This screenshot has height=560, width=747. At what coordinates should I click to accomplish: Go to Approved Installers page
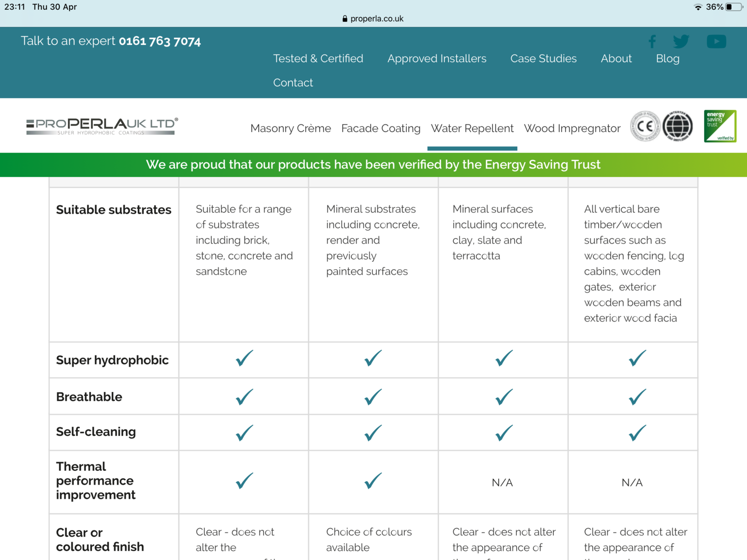coord(437,58)
